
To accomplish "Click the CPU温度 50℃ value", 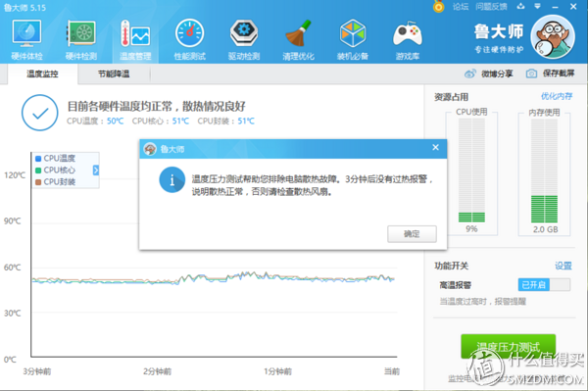I will pos(115,122).
